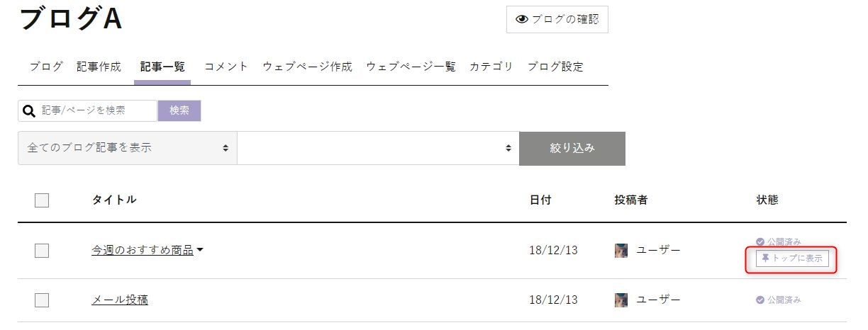Open the 全てのブログ記事を表示 dropdown
Image resolution: width=868 pixels, height=330 pixels.
point(128,148)
